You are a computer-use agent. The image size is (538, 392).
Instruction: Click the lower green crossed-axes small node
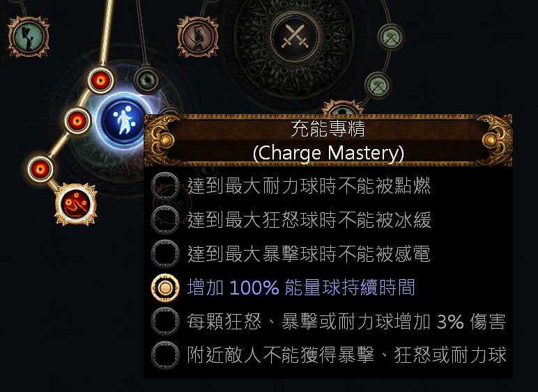click(378, 85)
